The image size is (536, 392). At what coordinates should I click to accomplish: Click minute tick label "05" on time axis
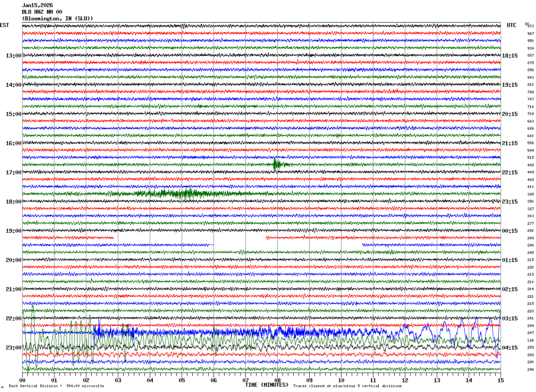coord(182,380)
